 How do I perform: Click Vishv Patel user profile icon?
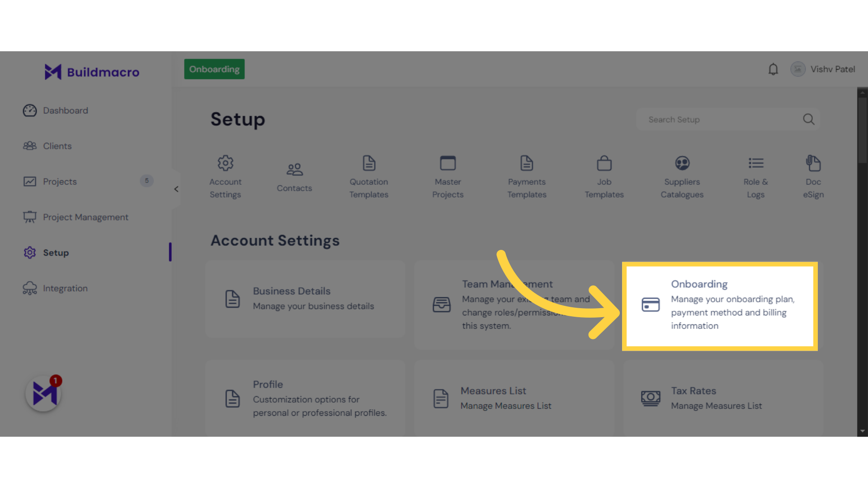797,69
